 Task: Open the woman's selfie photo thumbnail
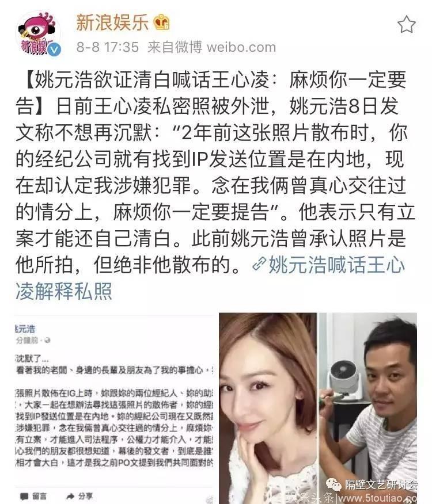(x=268, y=408)
